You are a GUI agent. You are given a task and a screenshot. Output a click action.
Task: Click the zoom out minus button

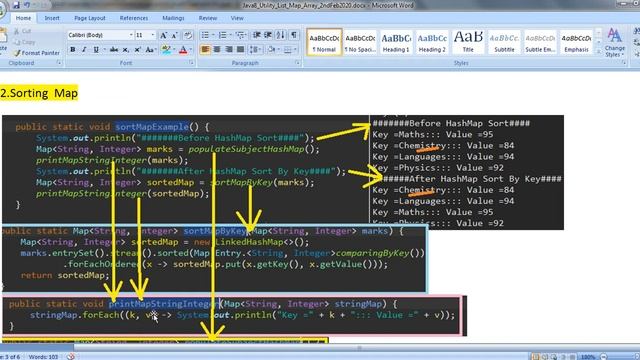pos(604,357)
